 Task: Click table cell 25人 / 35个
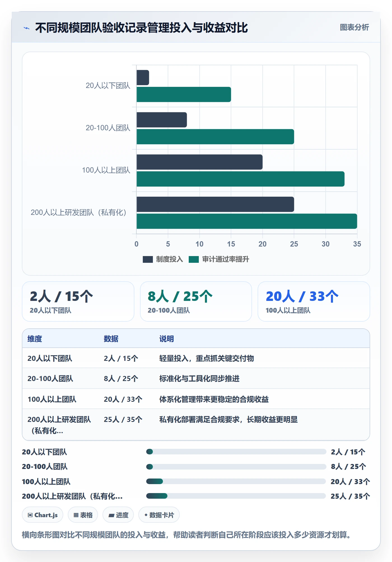(x=123, y=419)
